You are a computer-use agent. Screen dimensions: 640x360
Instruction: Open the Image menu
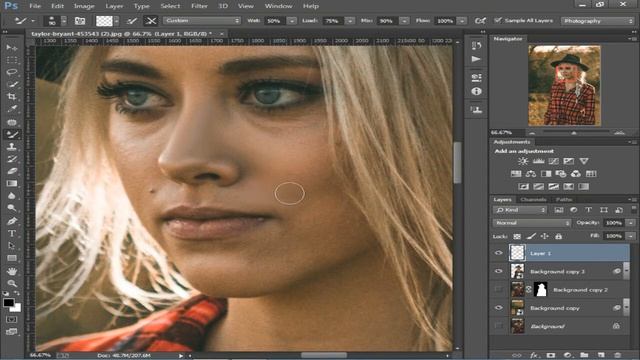click(x=84, y=6)
